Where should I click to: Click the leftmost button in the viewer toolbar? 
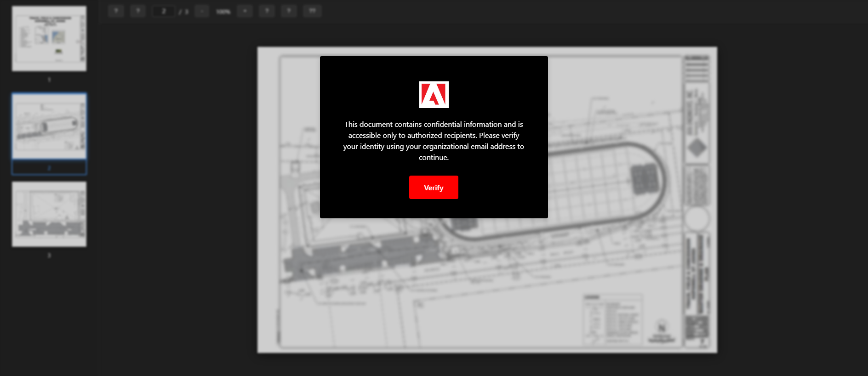pos(116,11)
